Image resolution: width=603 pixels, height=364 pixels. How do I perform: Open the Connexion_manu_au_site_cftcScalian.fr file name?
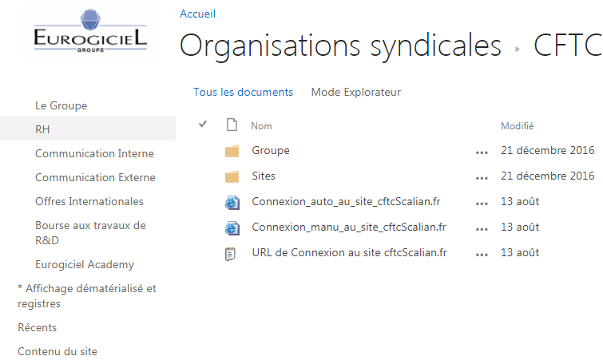(349, 227)
